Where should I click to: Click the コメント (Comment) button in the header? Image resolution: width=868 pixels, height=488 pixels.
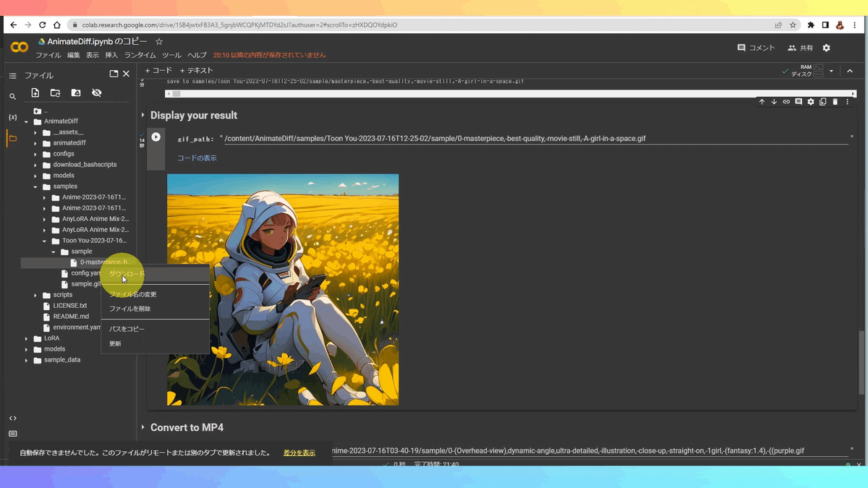756,48
